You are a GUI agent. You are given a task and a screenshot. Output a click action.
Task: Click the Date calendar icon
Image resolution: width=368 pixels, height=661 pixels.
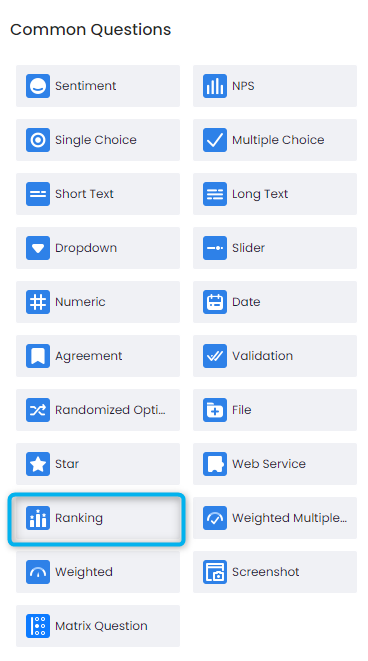click(215, 302)
